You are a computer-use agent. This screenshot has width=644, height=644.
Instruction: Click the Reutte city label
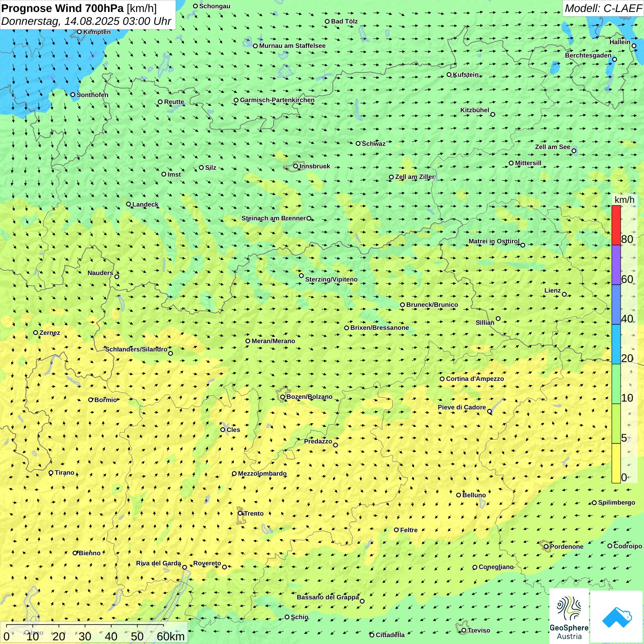174,102
